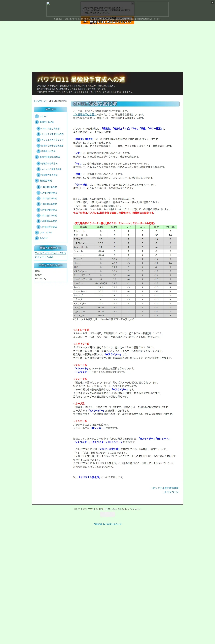Click the Yesterday counter label

pos(41,279)
